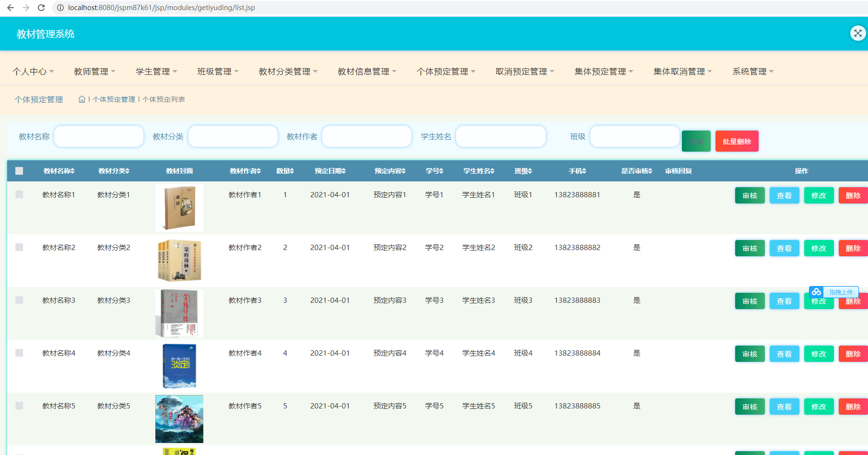Click 修改 button for 教材名称1
Image resolution: width=868 pixels, height=455 pixels.
tap(819, 195)
